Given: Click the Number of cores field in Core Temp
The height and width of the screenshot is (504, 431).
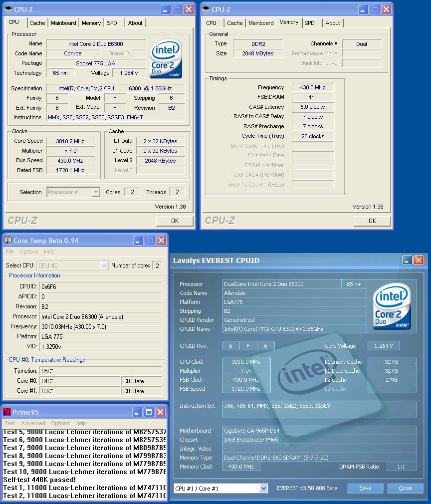Looking at the screenshot, I should click(157, 265).
